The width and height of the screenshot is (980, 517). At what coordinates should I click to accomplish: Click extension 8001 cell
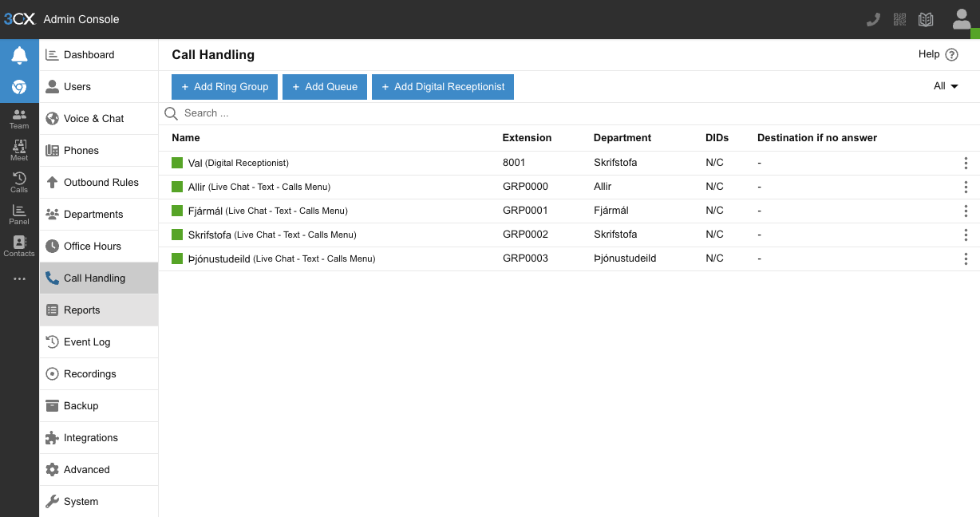(514, 163)
